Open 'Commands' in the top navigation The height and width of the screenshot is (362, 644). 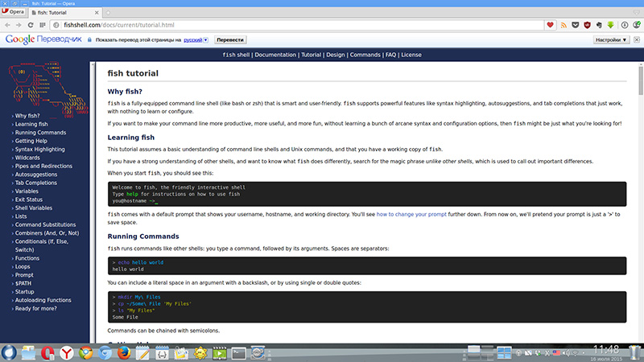click(365, 55)
